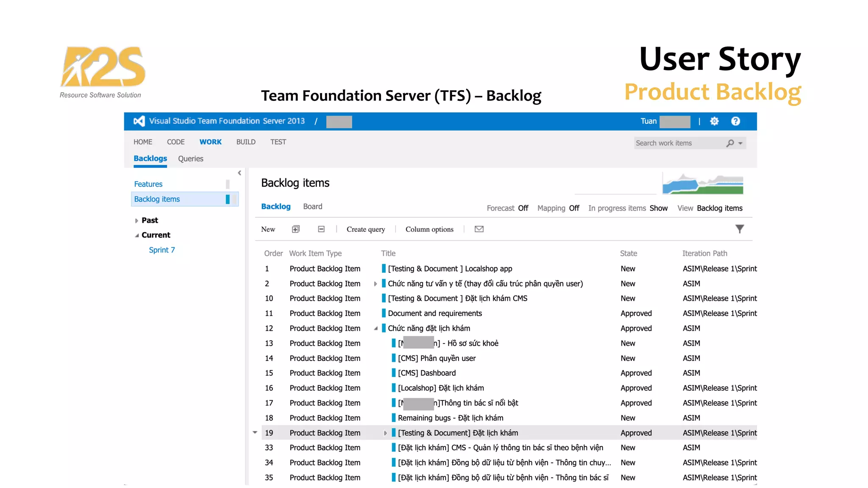
Task: Open '[CMS] Dashboard' item
Action: 427,373
